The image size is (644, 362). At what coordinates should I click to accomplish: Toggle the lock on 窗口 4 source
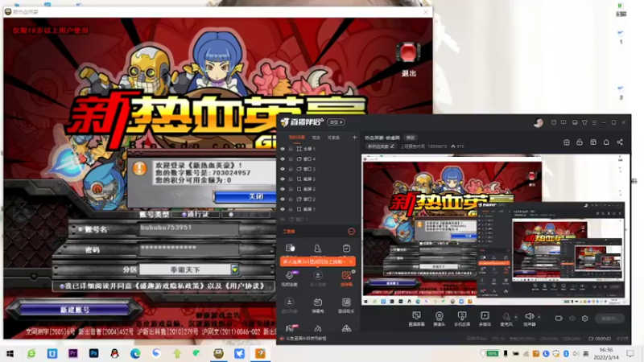point(291,158)
